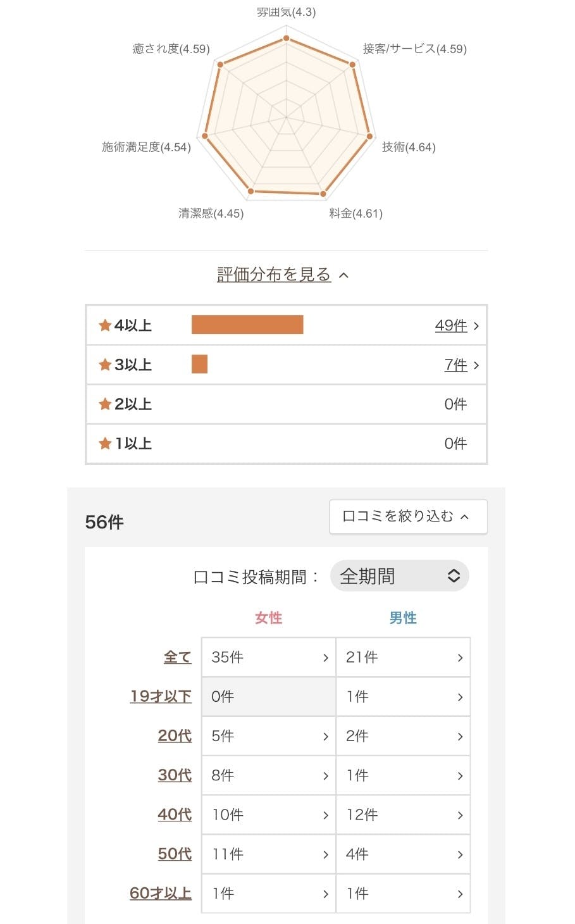Click arrow icon in male 20代 2件 cell
The image size is (575, 924).
coord(460,737)
